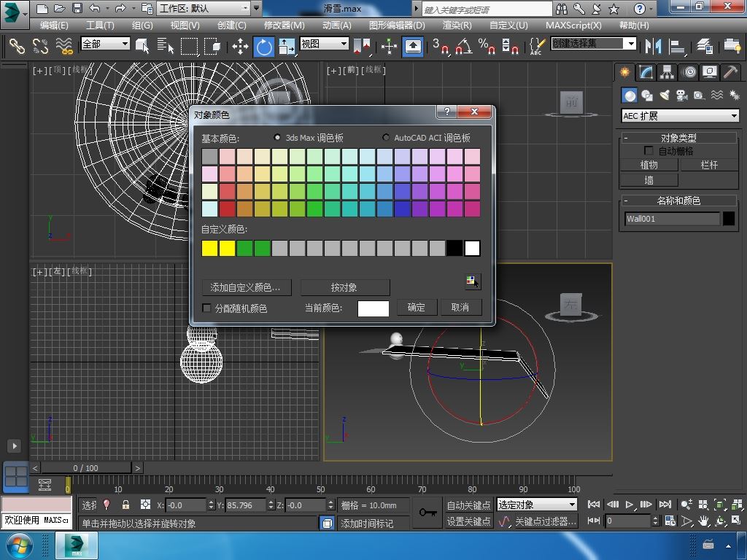Open Select by Name tool
Viewport: 747px width, 560px height.
166,46
